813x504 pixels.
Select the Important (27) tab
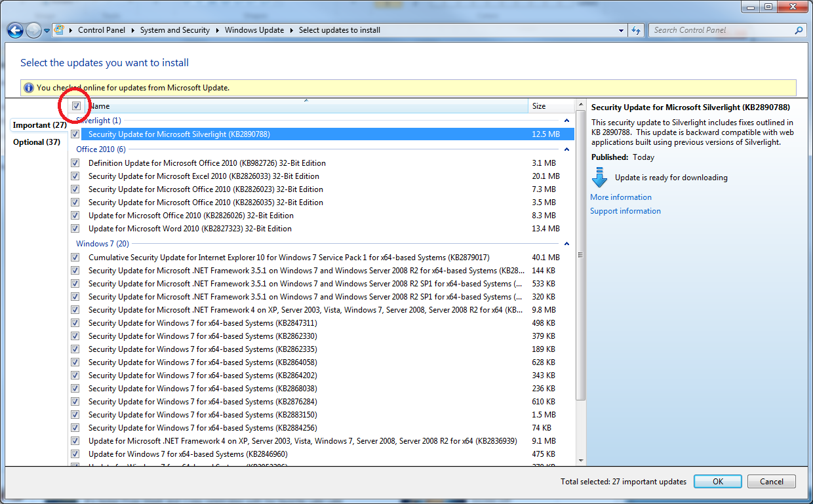(x=39, y=125)
